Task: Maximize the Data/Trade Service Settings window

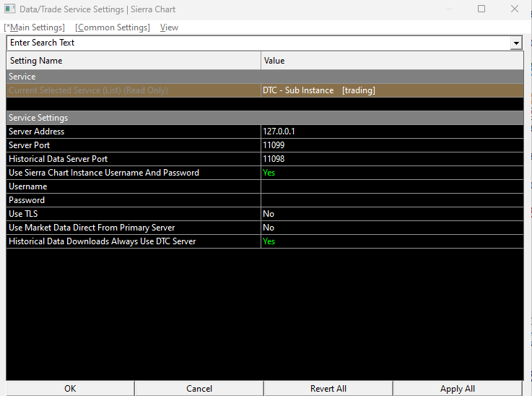Action: 481,9
